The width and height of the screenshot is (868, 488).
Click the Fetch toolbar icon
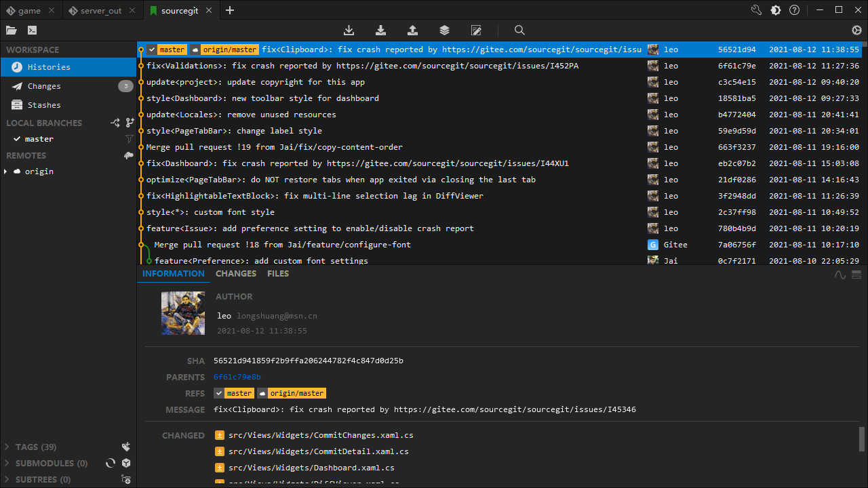(349, 30)
